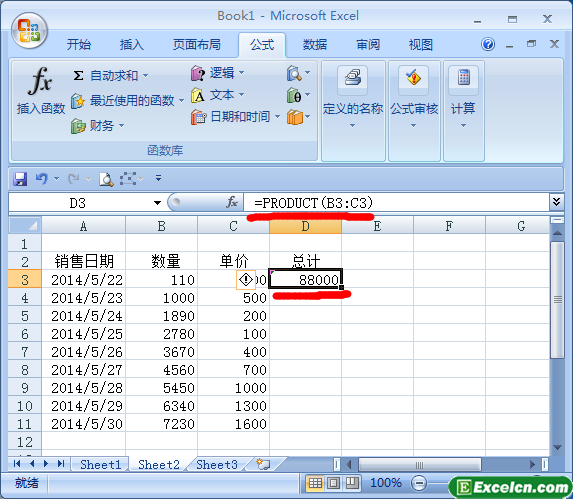Click the Save floppy disk icon
573x499 pixels.
(x=20, y=179)
